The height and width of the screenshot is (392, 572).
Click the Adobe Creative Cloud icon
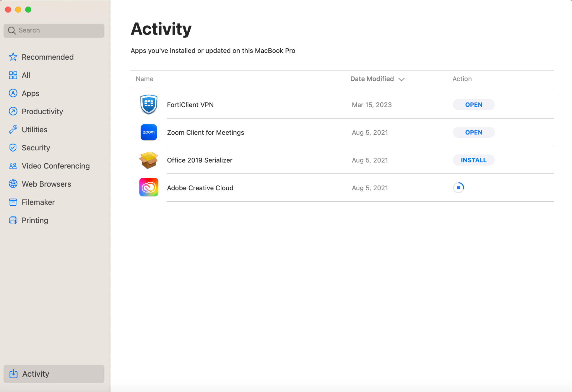pos(149,187)
